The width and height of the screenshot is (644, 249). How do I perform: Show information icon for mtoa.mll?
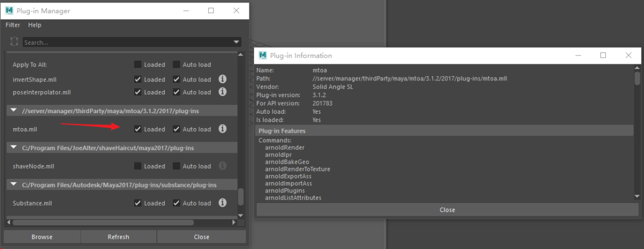click(222, 129)
